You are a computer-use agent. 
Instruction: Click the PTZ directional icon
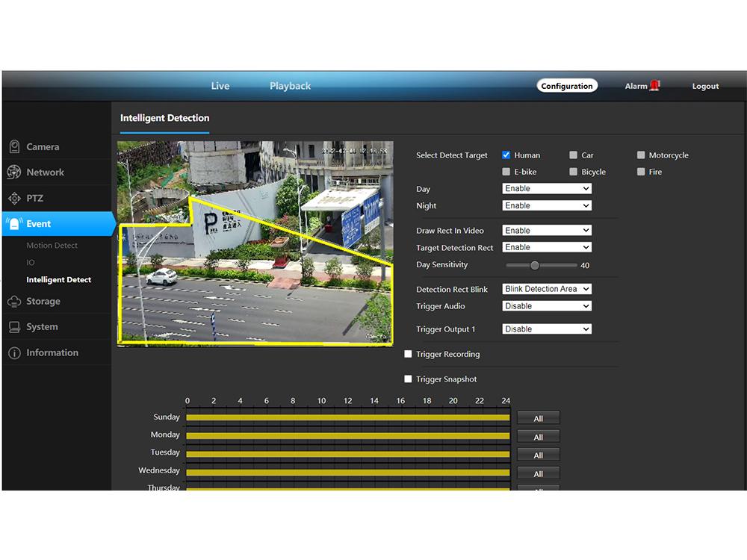[x=14, y=198]
